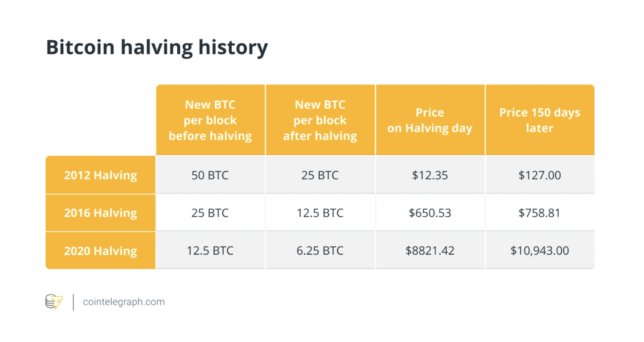Click Price on Halving day column header
Viewport: 644px width, 342px height.
pos(430,120)
